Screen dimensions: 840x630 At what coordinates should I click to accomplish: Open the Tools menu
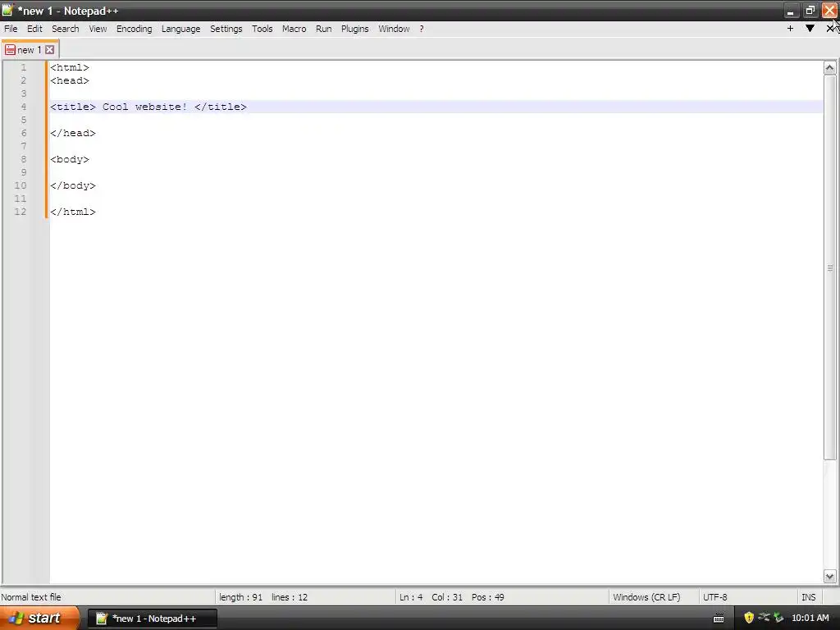[262, 29]
